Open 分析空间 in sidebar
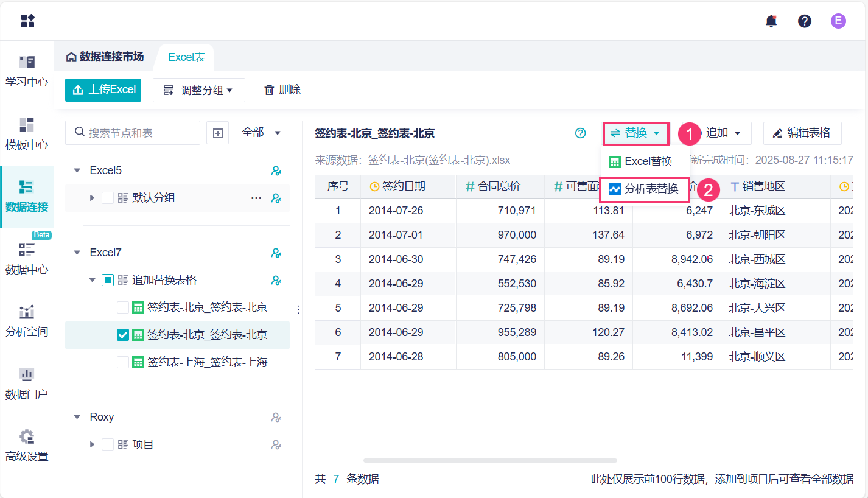Screen dimensions: 868x498 point(27,321)
